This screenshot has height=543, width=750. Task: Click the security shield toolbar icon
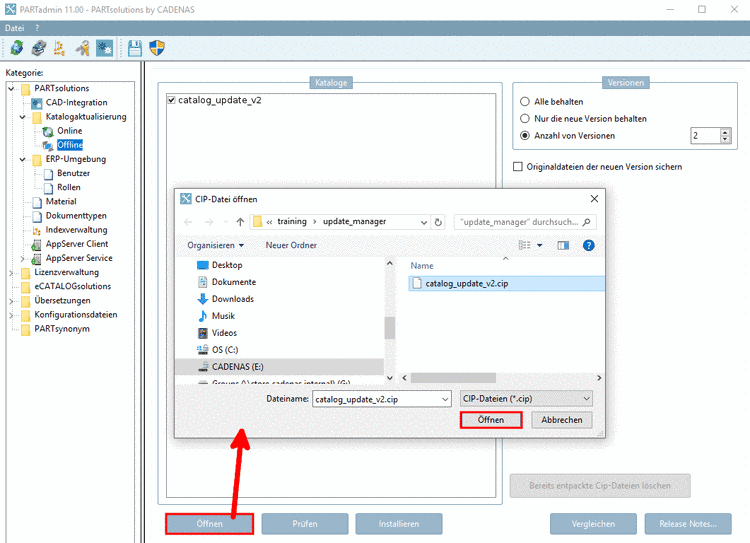click(x=157, y=48)
